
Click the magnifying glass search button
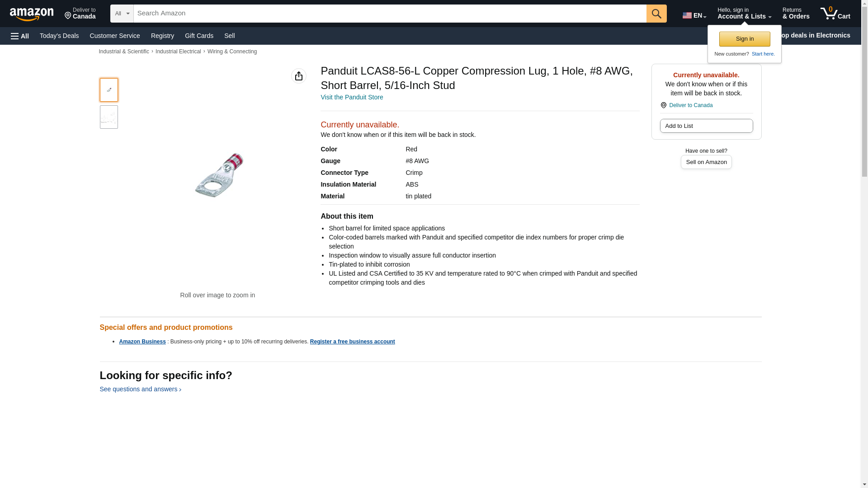pos(656,14)
